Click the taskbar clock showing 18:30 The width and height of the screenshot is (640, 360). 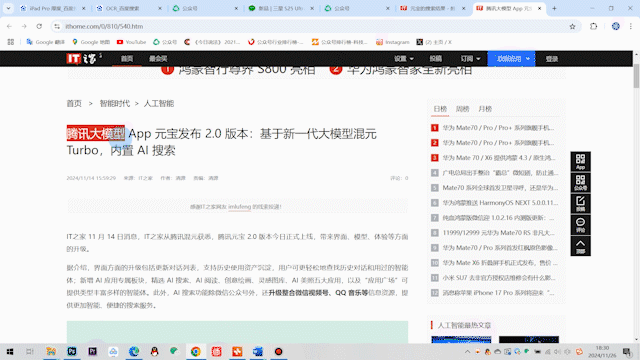(x=602, y=351)
